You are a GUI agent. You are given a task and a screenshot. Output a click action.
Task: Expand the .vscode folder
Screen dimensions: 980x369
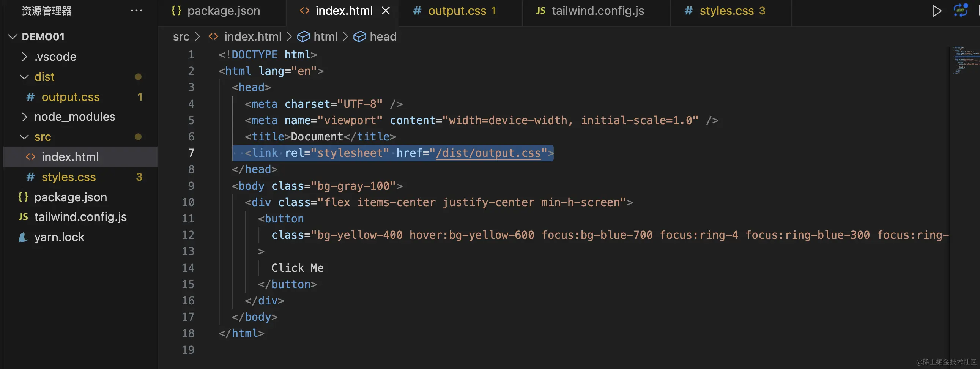click(x=25, y=57)
